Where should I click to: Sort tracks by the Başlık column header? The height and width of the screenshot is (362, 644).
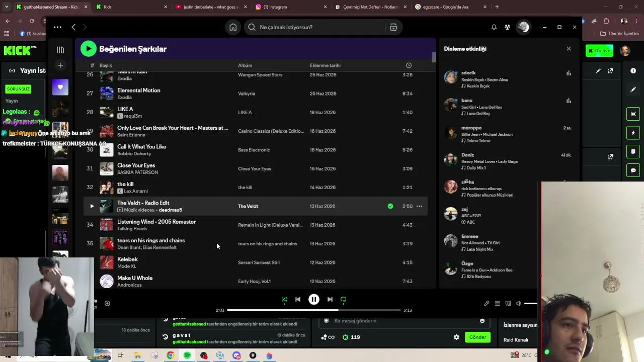point(106,65)
